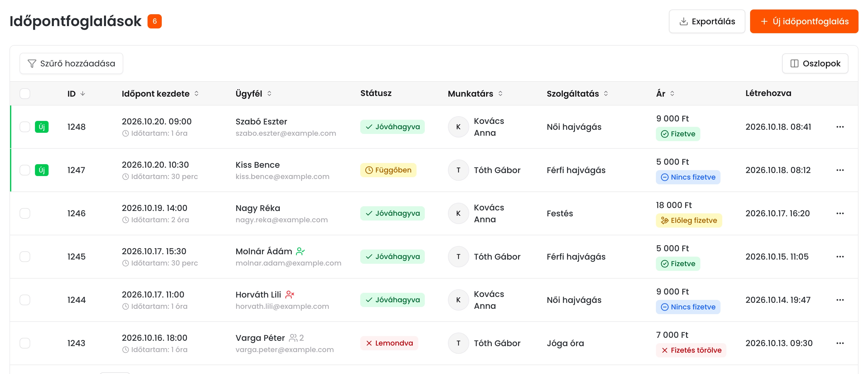
Task: Tick the checkbox for booking 1245
Action: [25, 256]
